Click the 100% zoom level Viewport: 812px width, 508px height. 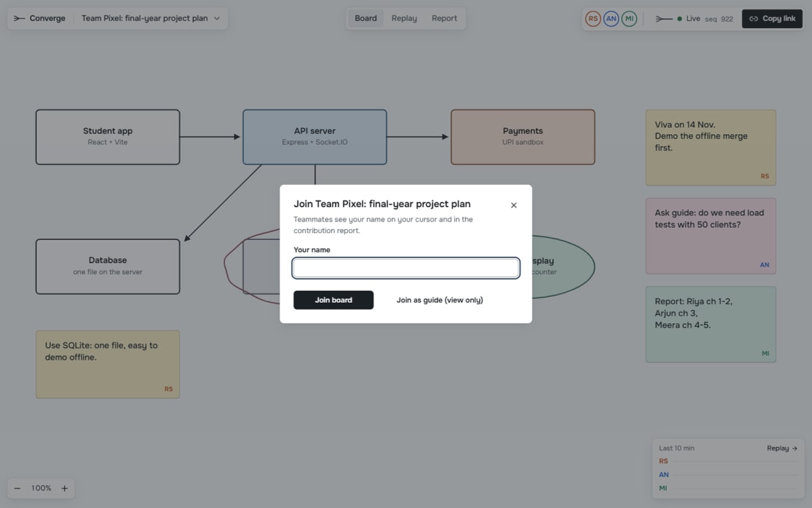tap(41, 488)
